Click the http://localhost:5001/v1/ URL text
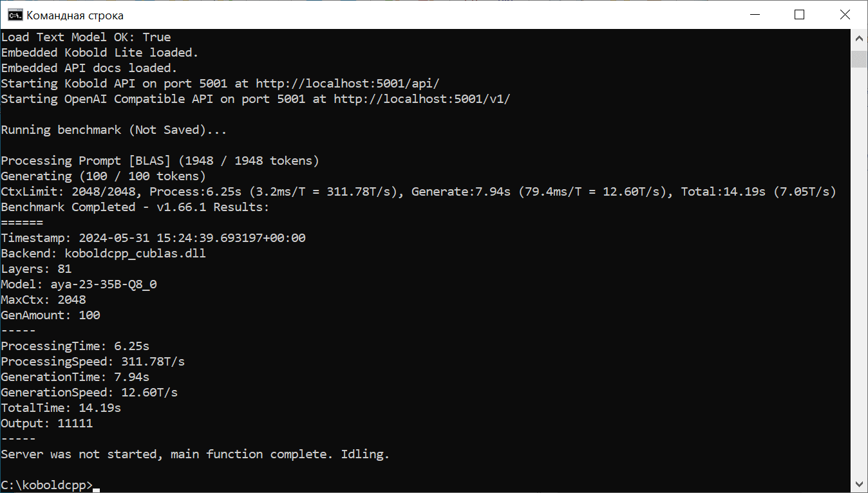 (x=422, y=98)
